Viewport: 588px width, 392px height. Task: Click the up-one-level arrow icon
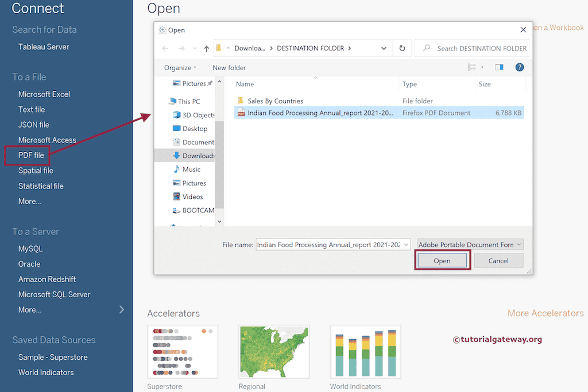206,48
